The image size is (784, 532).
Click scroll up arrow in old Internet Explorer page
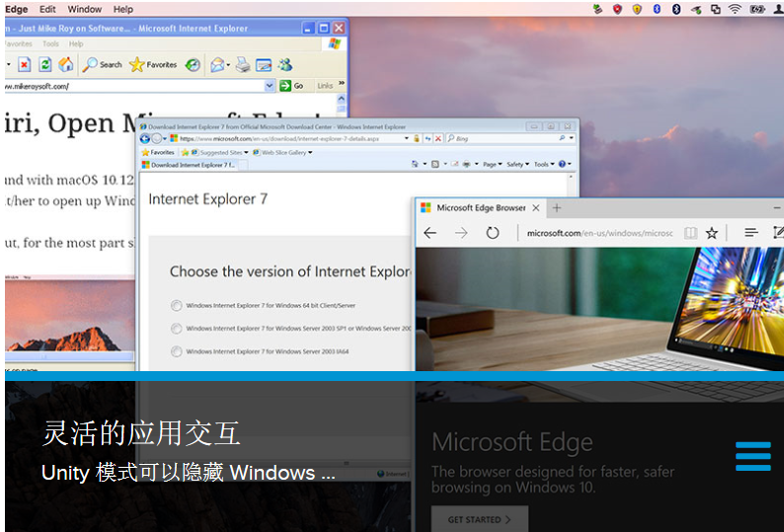pos(341,99)
